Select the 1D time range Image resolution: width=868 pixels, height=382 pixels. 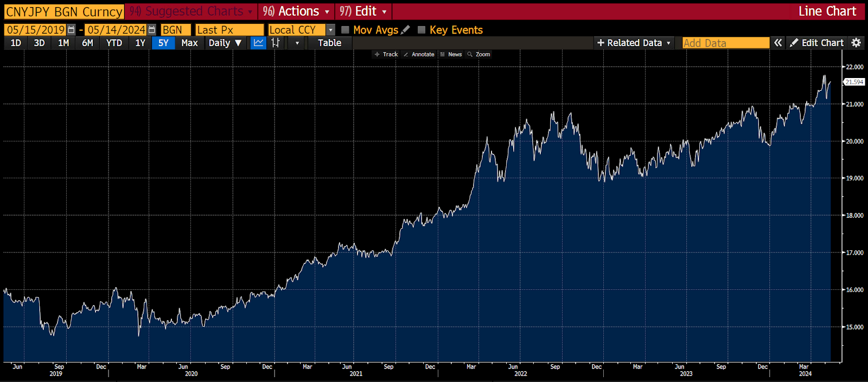(16, 43)
